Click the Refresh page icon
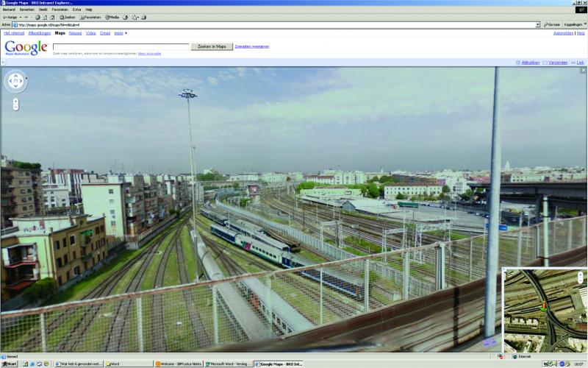This screenshot has width=588, height=368. point(45,17)
